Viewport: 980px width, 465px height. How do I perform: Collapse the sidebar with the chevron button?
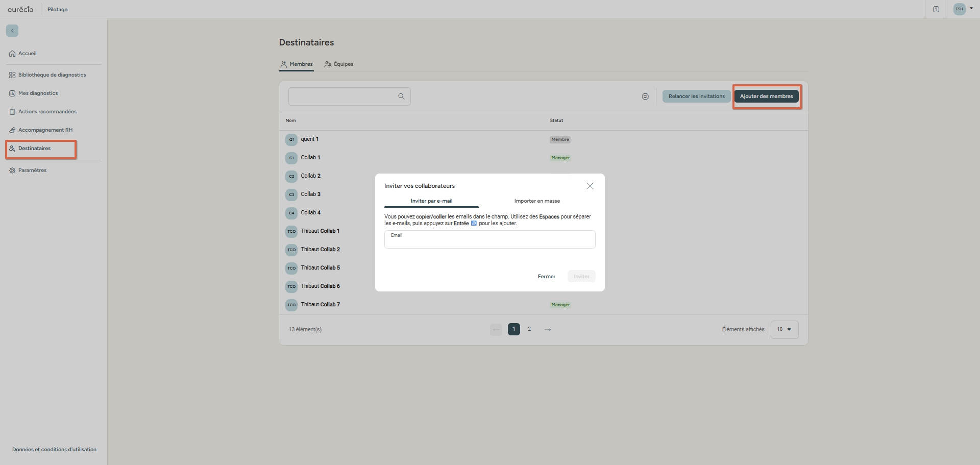click(x=12, y=31)
